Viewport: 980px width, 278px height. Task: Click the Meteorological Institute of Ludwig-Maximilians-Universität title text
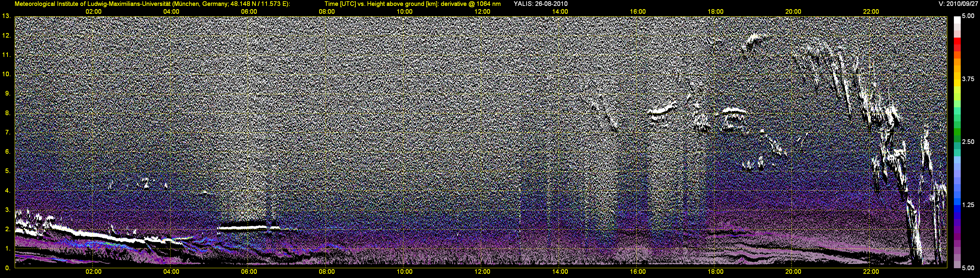152,4
